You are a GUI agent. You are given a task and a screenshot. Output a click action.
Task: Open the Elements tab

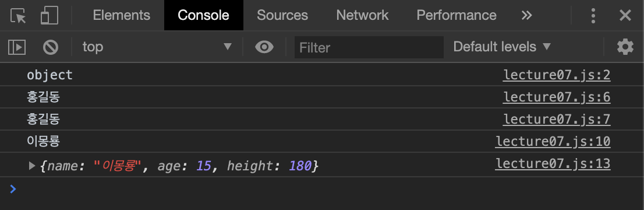[121, 15]
